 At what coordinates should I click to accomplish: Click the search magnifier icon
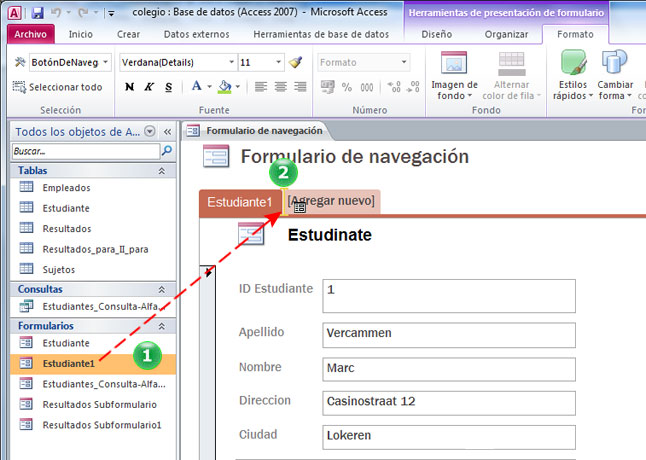click(167, 151)
